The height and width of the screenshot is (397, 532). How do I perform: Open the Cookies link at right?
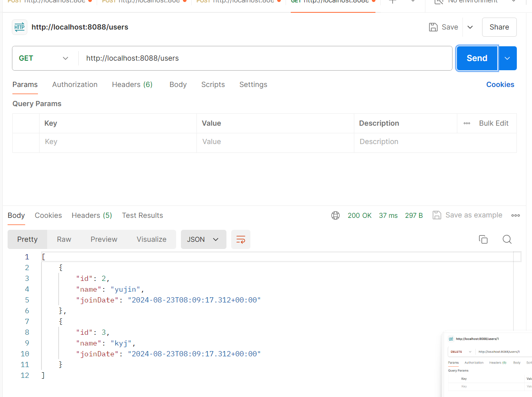click(500, 85)
